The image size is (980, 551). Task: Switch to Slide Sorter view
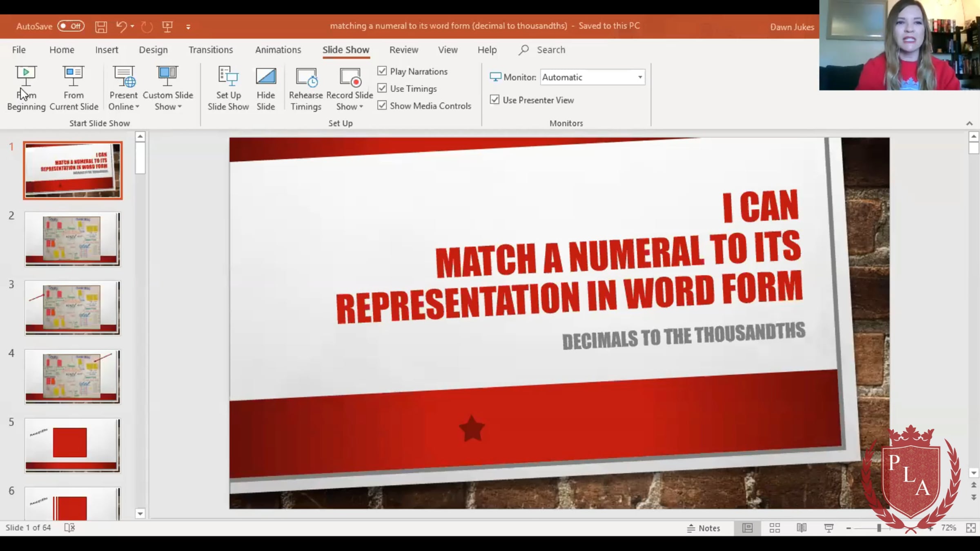pyautogui.click(x=775, y=528)
